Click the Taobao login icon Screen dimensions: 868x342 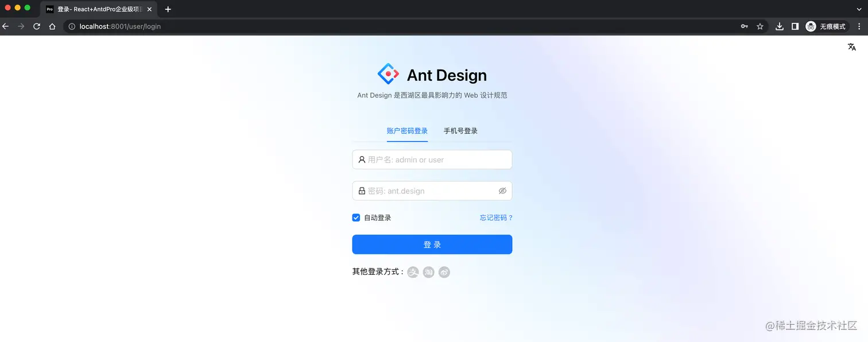pyautogui.click(x=429, y=273)
